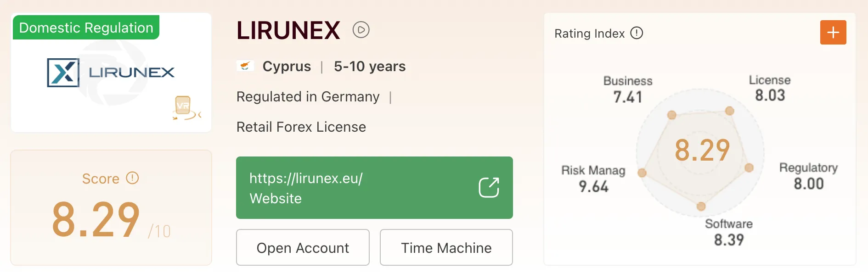This screenshot has width=868, height=279.
Task: Click the Cyprus country label
Action: click(287, 67)
